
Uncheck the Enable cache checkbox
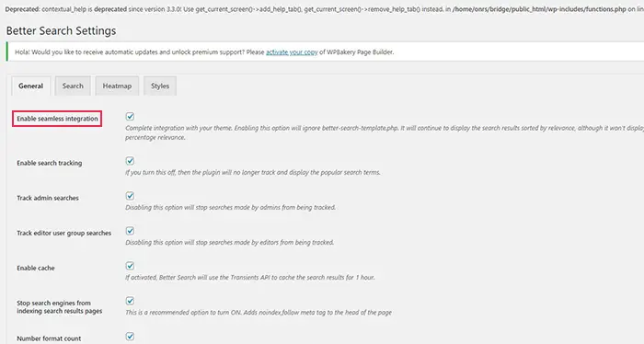[x=130, y=266]
